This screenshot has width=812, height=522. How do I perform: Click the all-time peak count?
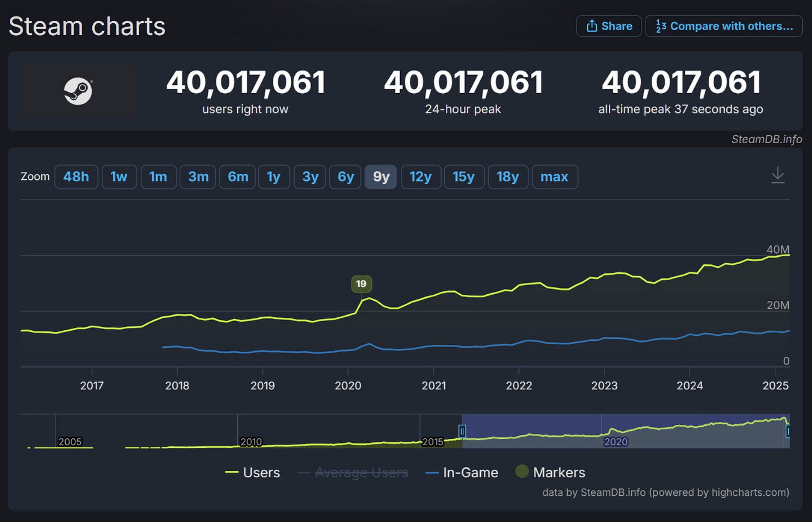pyautogui.click(x=681, y=82)
